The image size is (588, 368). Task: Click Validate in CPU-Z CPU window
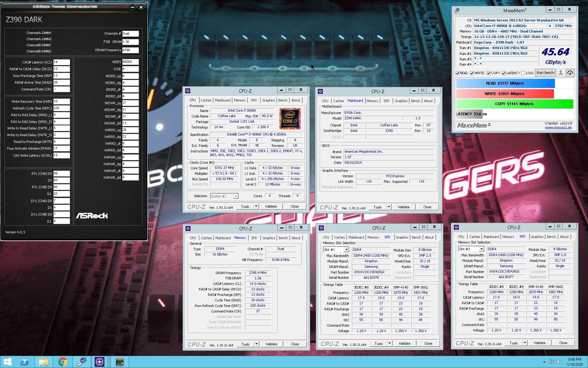tap(271, 206)
